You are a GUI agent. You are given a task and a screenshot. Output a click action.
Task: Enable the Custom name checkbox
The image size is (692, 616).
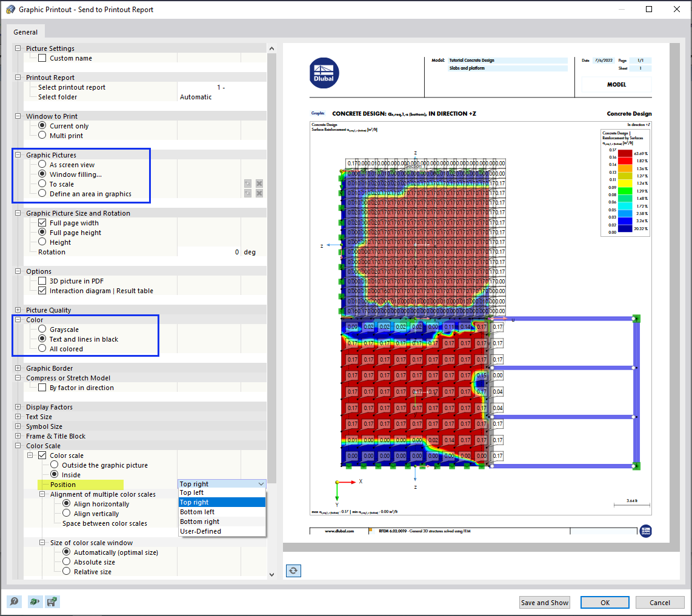[42, 58]
